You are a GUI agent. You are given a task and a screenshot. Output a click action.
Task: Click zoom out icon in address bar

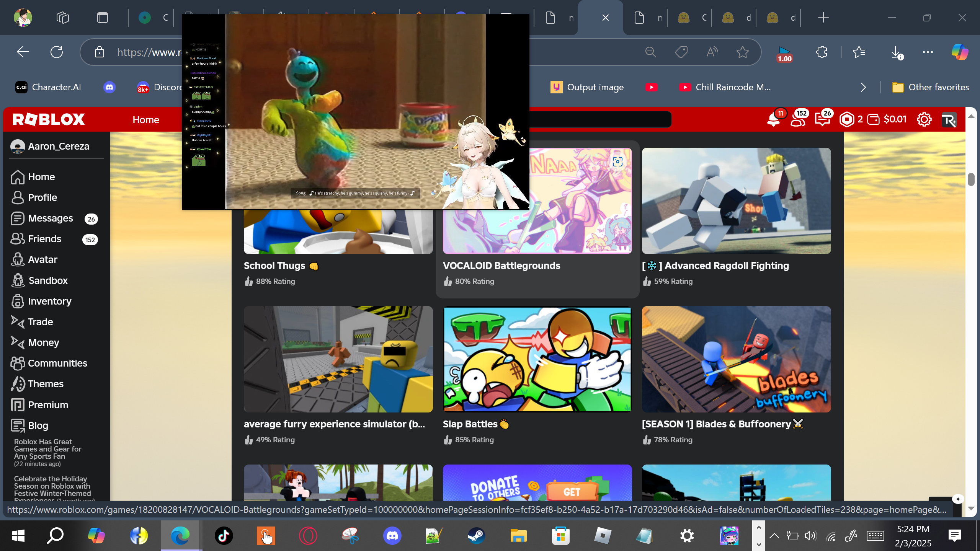651,52
